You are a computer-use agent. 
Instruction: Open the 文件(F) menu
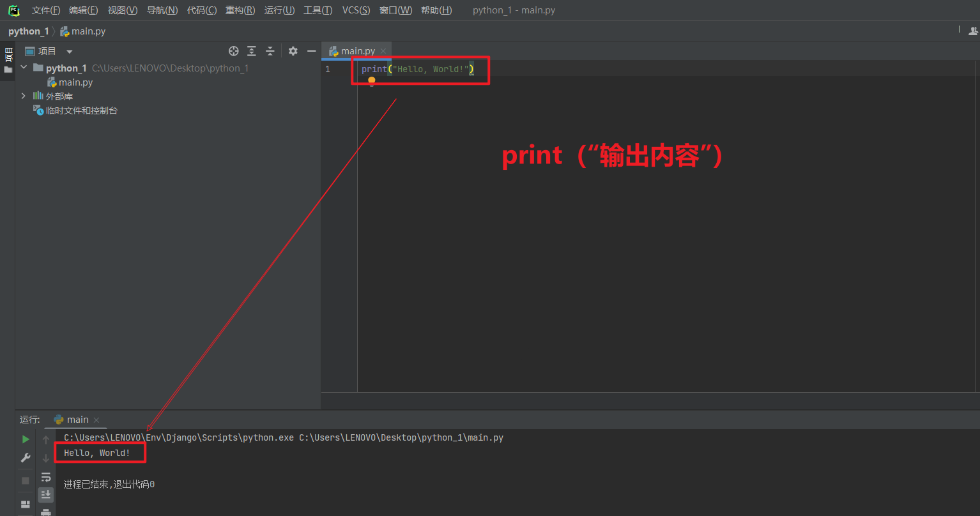(x=46, y=10)
